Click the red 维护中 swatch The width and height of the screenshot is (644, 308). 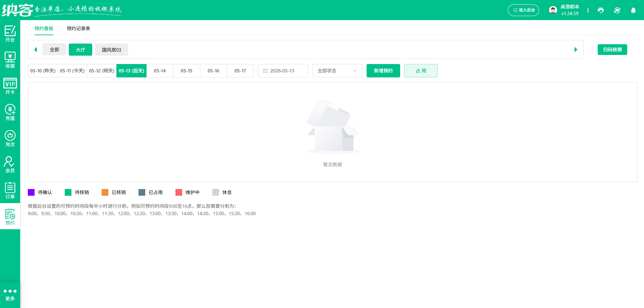[179, 192]
